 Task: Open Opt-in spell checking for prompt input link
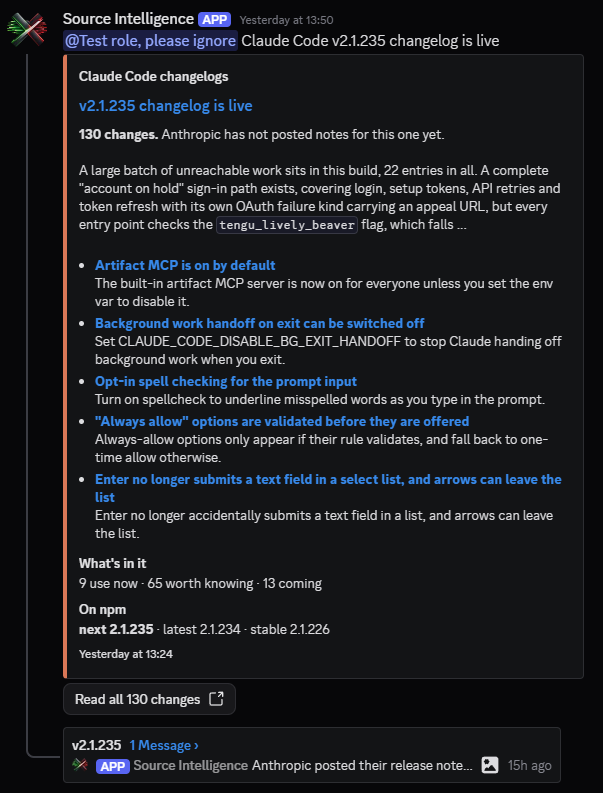pyautogui.click(x=226, y=381)
